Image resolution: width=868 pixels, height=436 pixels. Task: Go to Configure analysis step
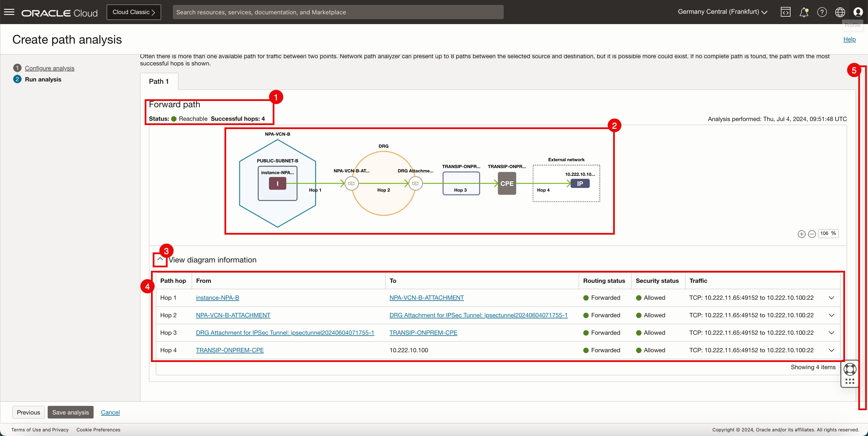50,68
